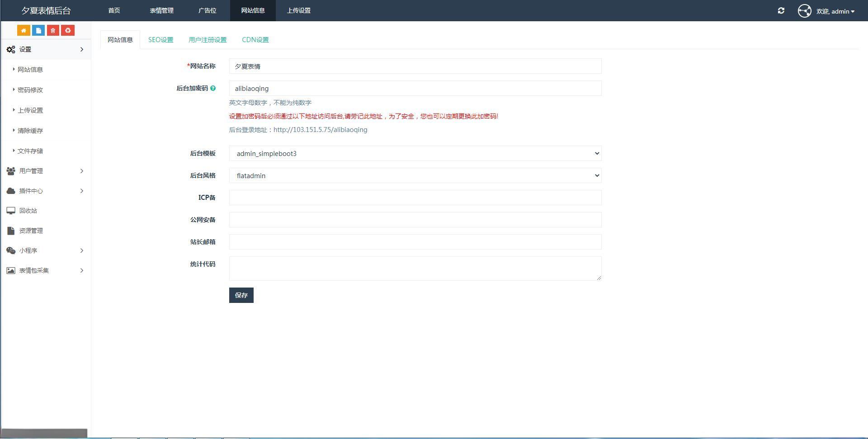Image resolution: width=868 pixels, height=439 pixels.
Task: Open the 后台模板 dropdown
Action: click(415, 153)
